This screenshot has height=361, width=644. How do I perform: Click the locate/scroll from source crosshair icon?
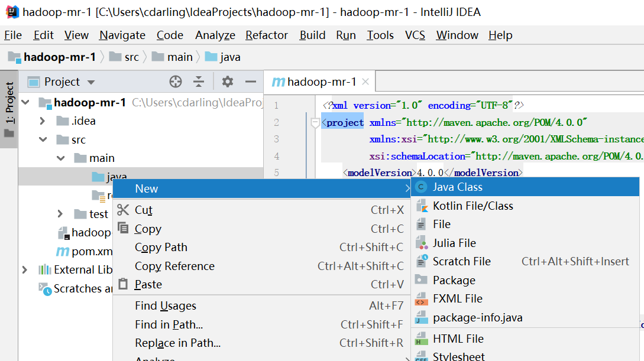[x=176, y=82]
